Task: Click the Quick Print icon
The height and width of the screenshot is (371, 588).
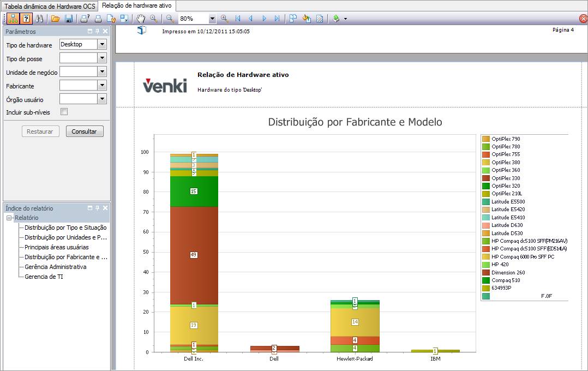Action: (98, 19)
